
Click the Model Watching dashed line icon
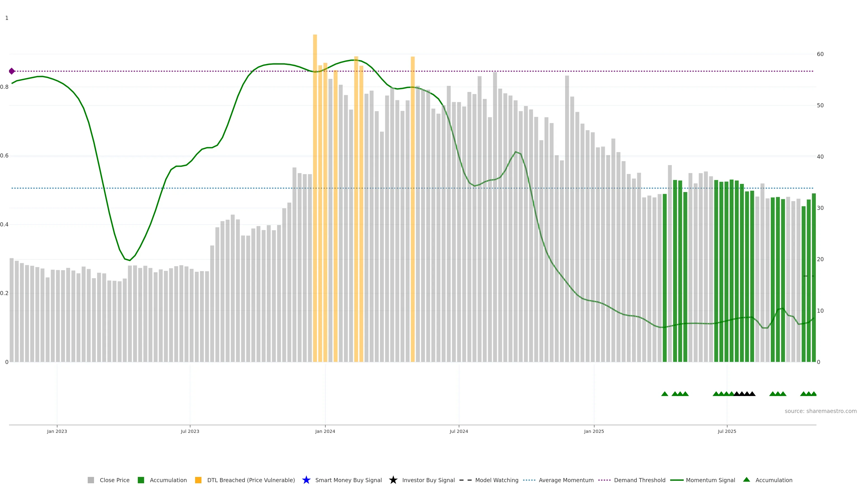pos(465,480)
